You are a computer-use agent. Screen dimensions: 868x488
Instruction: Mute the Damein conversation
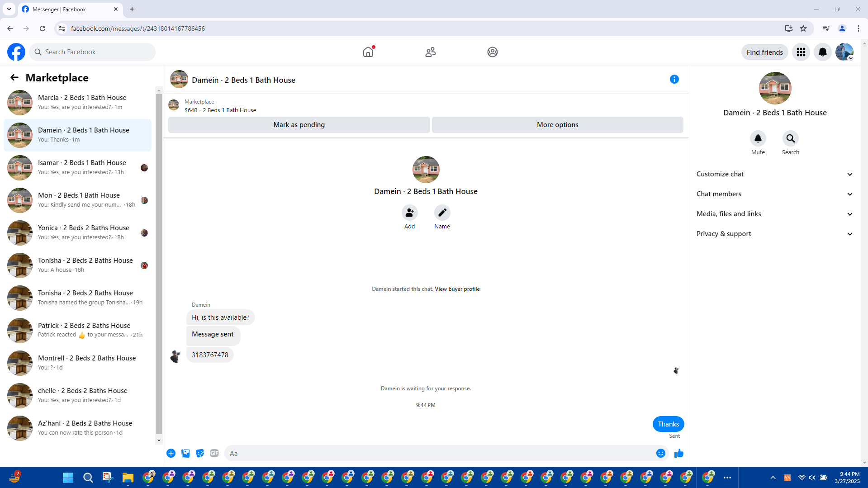[758, 138]
